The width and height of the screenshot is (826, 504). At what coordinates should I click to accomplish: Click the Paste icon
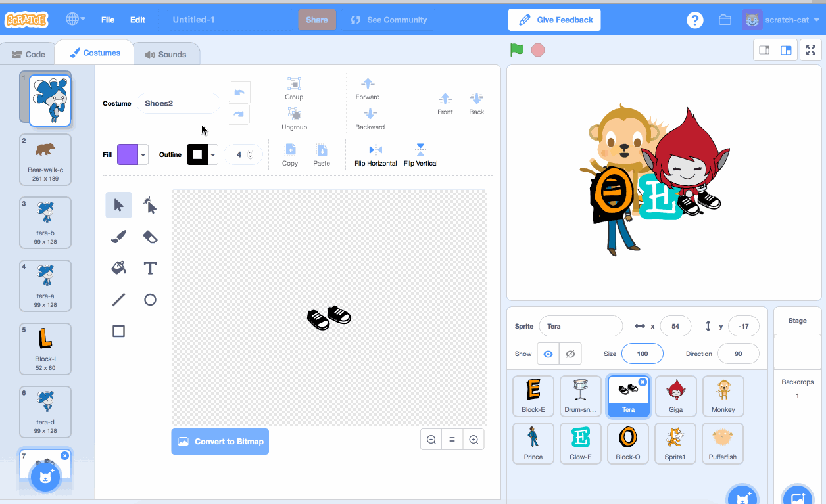(322, 150)
